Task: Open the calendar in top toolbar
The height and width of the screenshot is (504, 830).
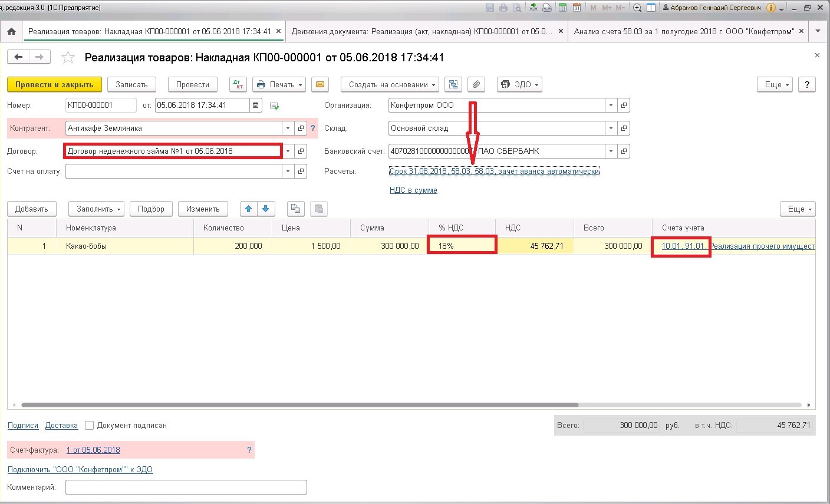Action: point(577,8)
